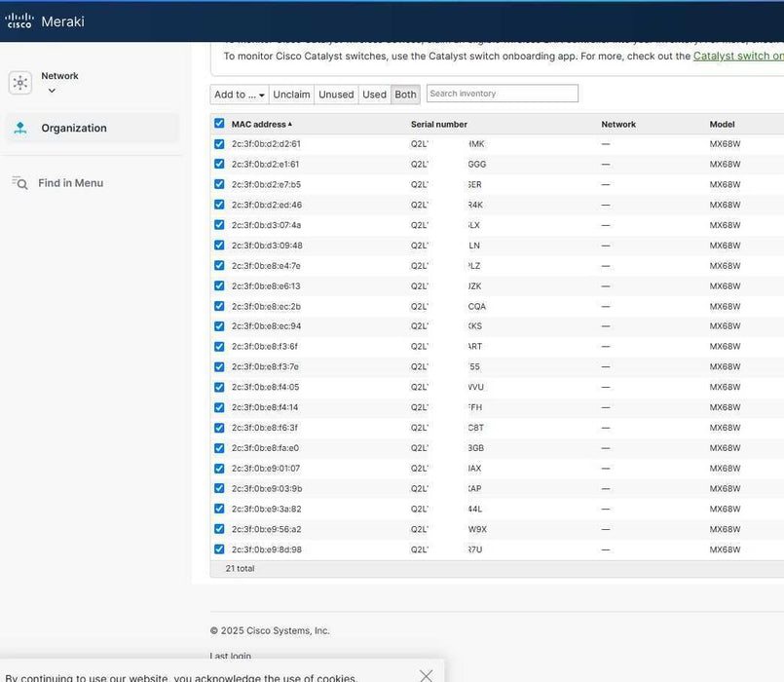
Task: Open the Add to ... dropdown
Action: click(240, 95)
